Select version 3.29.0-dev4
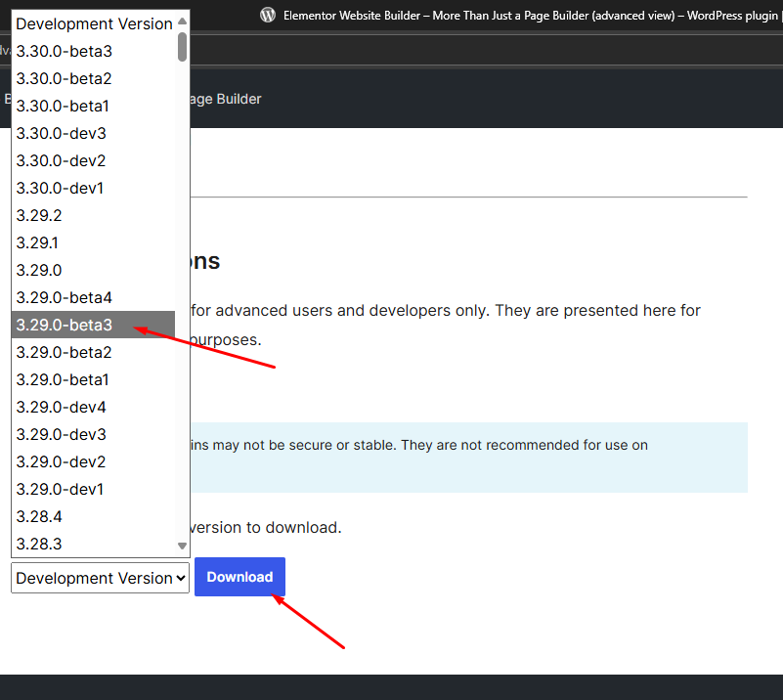 [x=94, y=407]
